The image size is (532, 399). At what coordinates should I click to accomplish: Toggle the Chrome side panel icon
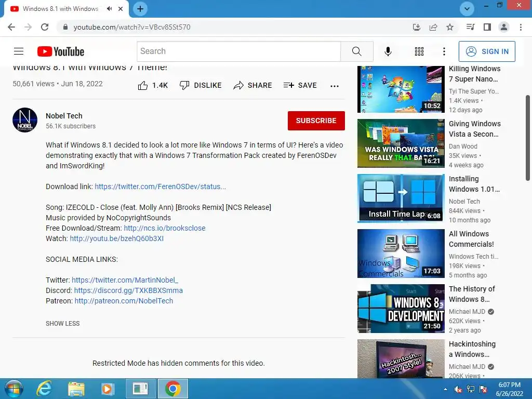(x=487, y=27)
